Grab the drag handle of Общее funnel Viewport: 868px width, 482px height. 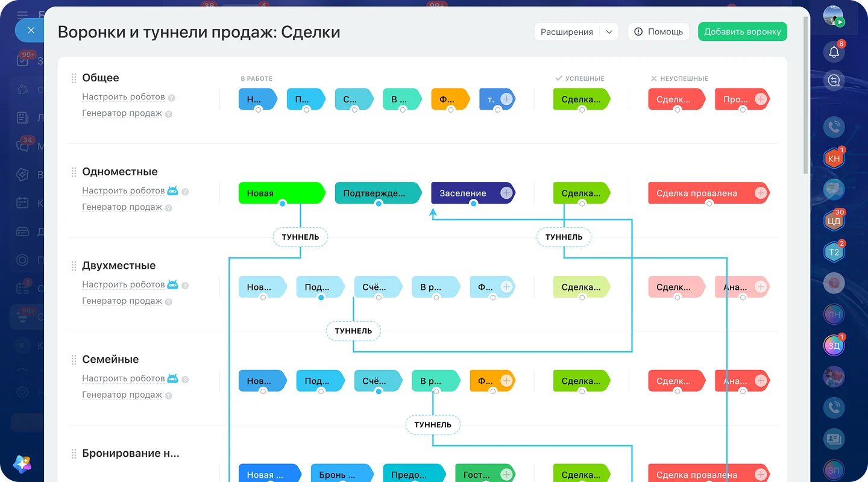[x=74, y=78]
